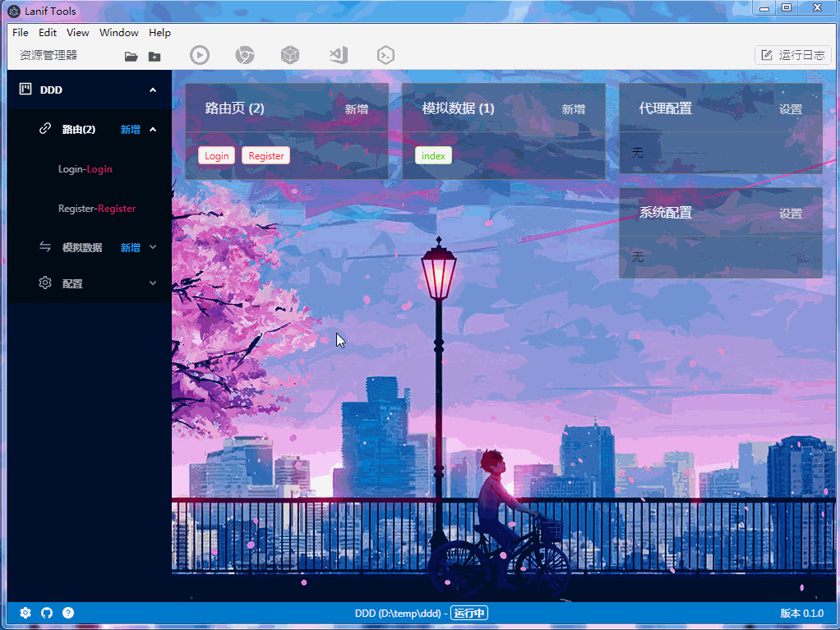
Task: Open the Window menu
Action: (118, 33)
